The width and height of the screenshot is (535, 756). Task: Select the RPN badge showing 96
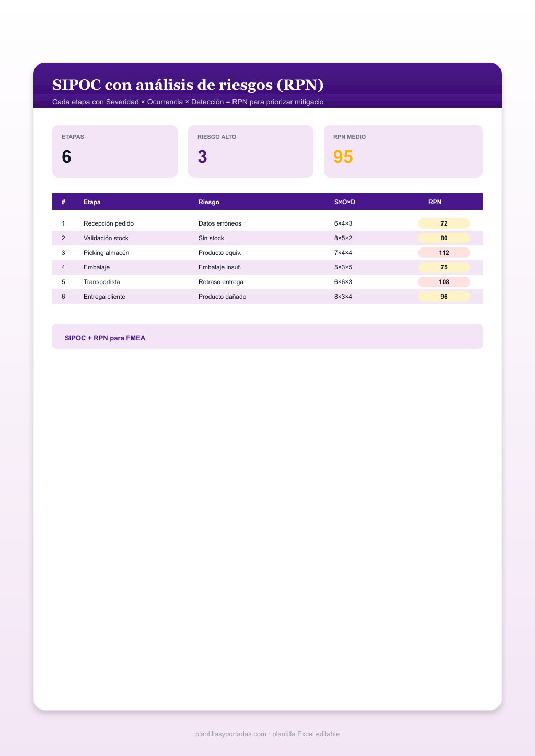(444, 297)
